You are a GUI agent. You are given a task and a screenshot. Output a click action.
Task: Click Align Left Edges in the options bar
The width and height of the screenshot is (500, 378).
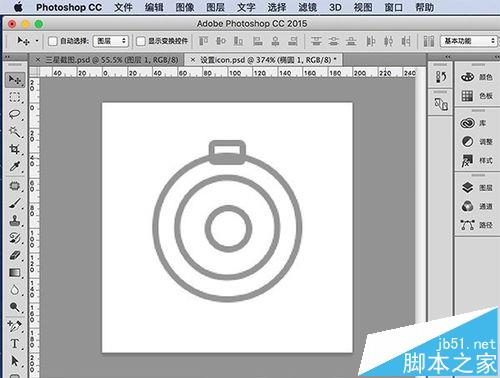click(257, 41)
